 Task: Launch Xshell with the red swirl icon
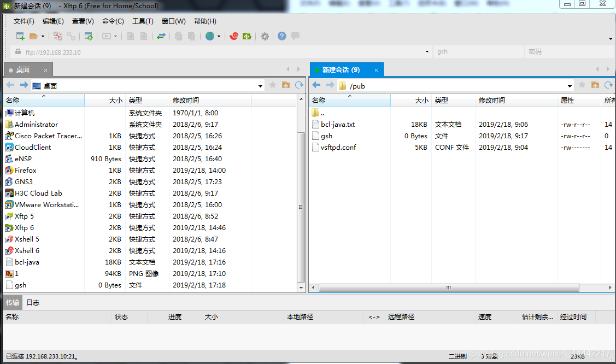234,36
